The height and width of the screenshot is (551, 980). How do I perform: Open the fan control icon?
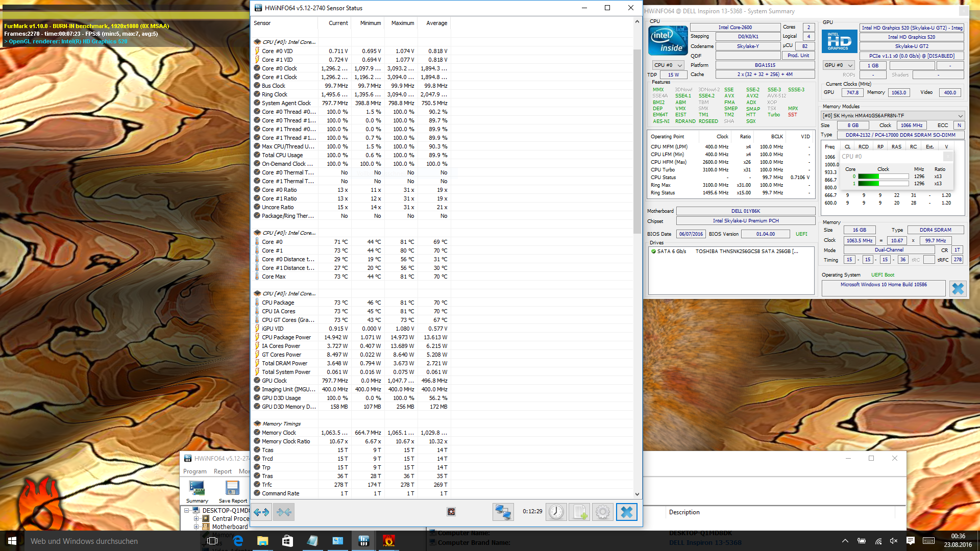click(x=451, y=512)
